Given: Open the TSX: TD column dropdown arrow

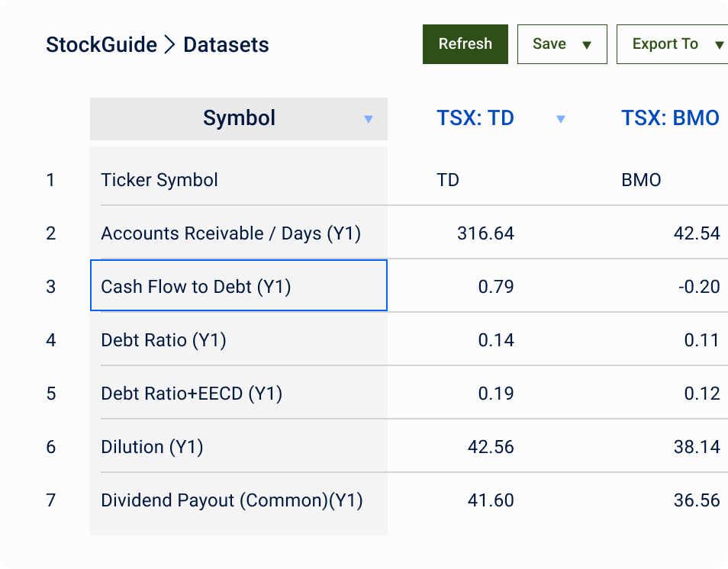Looking at the screenshot, I should [x=561, y=119].
